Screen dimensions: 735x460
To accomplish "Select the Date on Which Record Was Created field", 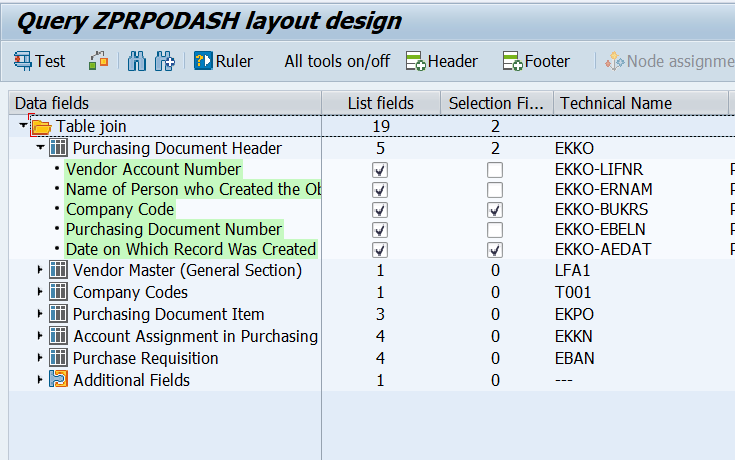I will click(190, 249).
